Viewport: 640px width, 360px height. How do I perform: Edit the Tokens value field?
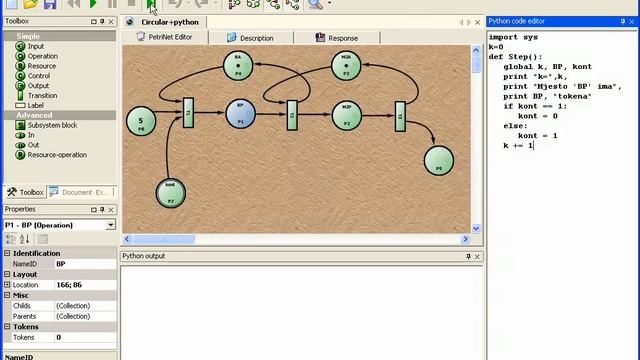pyautogui.click(x=85, y=337)
